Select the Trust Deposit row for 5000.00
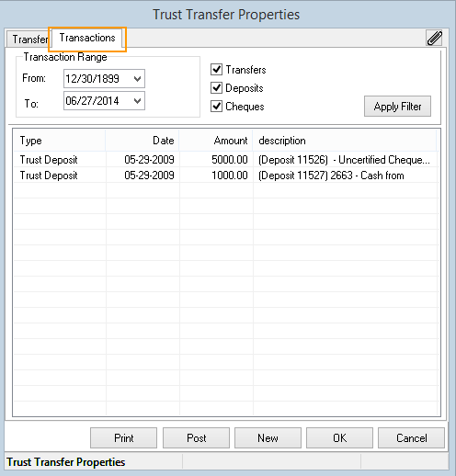 226,160
